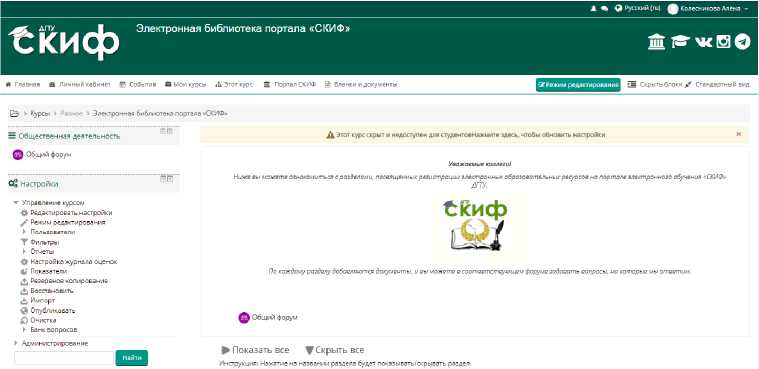Click the breadcrumb link Электронная библиотека портала «СКИФ»

pos(160,113)
